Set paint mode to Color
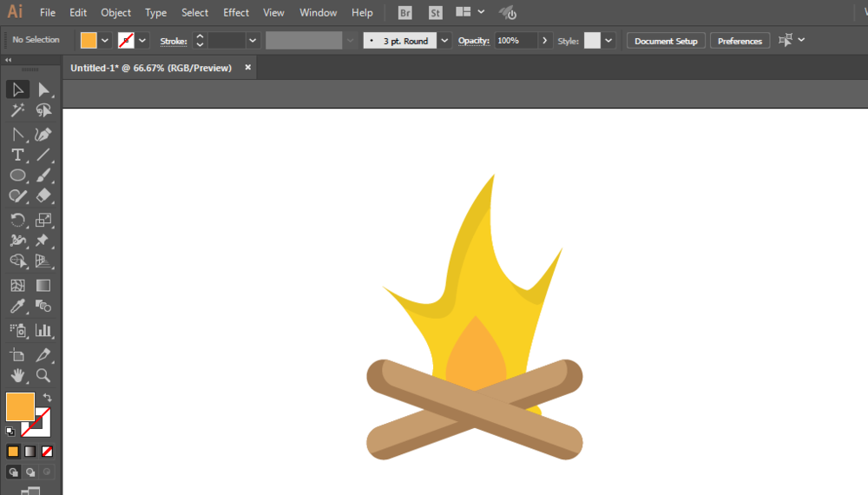 (13, 452)
